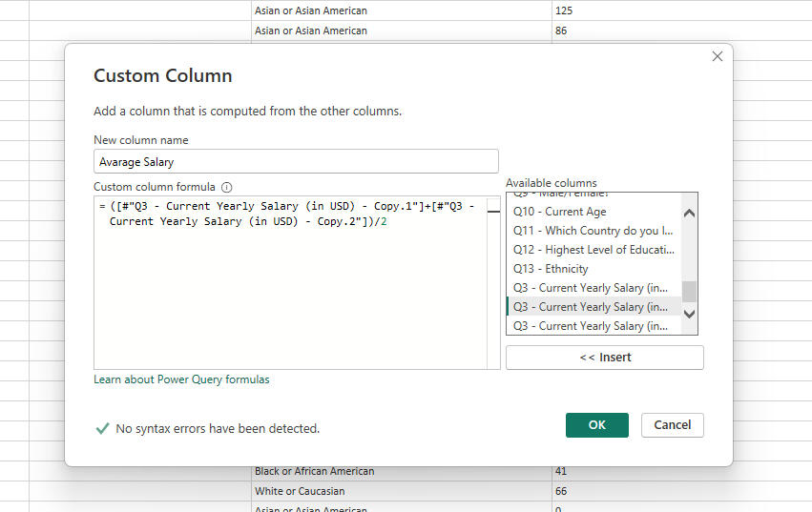Confirm the custom column with OK
This screenshot has height=512, width=812.
click(x=596, y=425)
